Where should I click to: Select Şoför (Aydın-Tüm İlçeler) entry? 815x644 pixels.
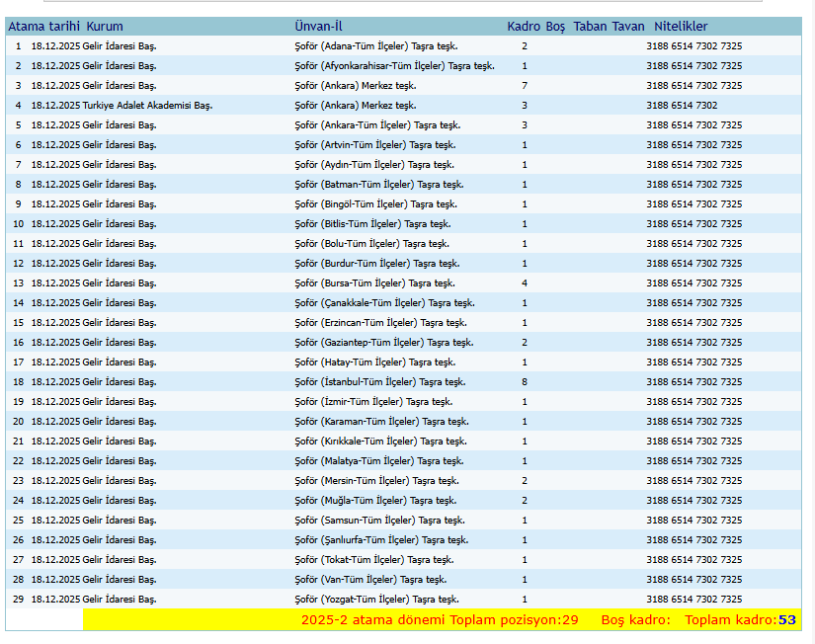point(374,165)
